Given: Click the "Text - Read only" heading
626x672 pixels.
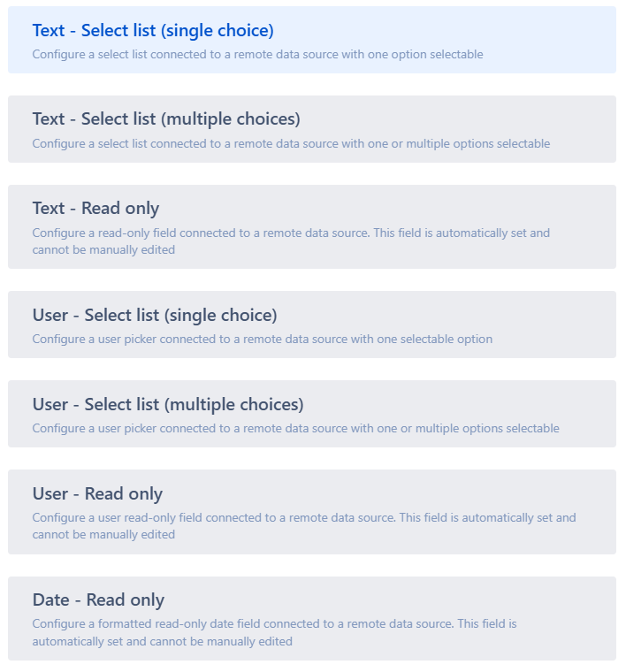Looking at the screenshot, I should (x=95, y=208).
